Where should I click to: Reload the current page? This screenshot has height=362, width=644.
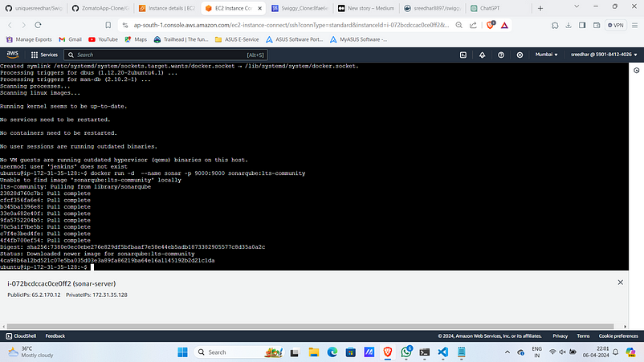click(x=38, y=25)
